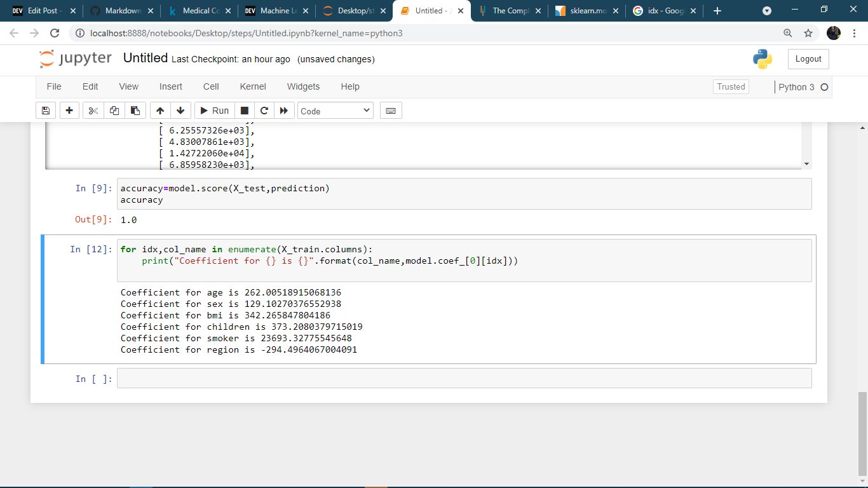Open the tab search dropdown arrow
The image size is (868, 488).
[x=767, y=11]
